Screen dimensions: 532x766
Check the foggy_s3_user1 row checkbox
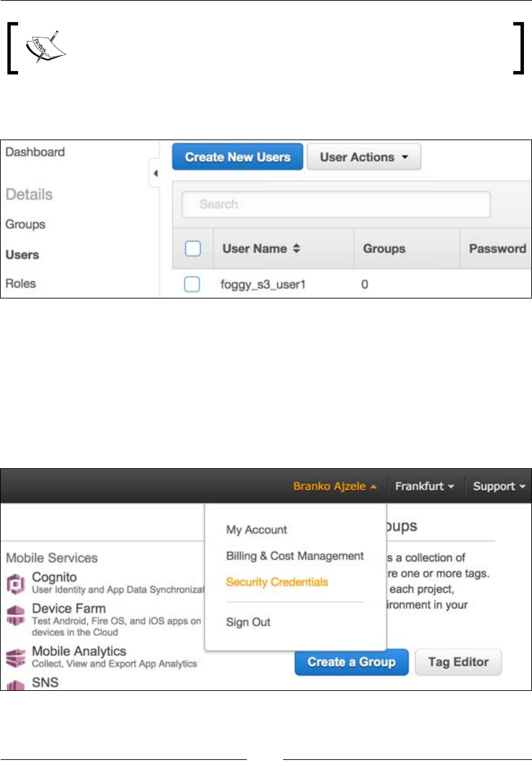click(x=193, y=284)
